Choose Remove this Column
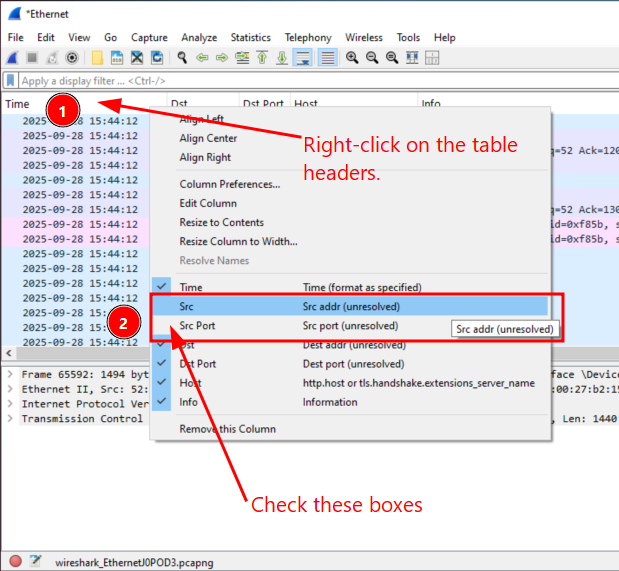This screenshot has height=571, width=619. (x=227, y=429)
